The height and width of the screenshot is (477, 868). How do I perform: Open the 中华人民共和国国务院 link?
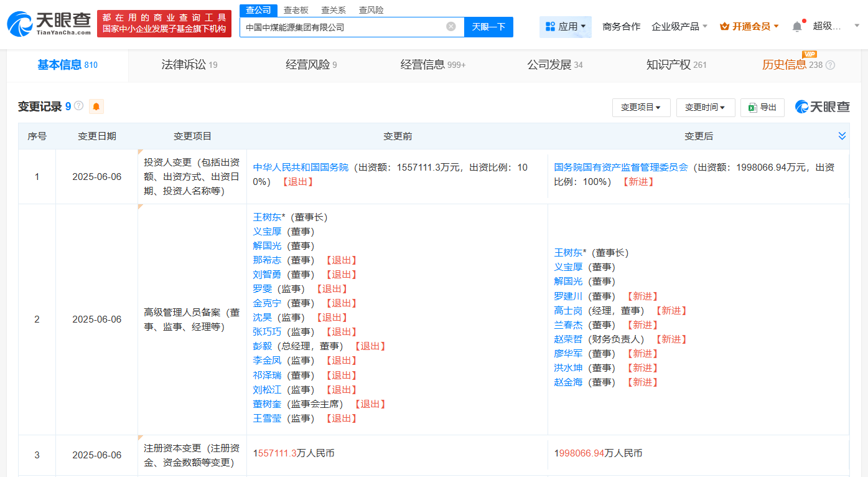pos(301,168)
